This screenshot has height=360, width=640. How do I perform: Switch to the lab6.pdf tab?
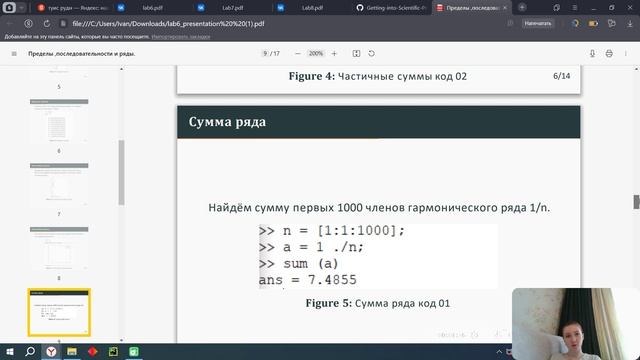pyautogui.click(x=153, y=7)
